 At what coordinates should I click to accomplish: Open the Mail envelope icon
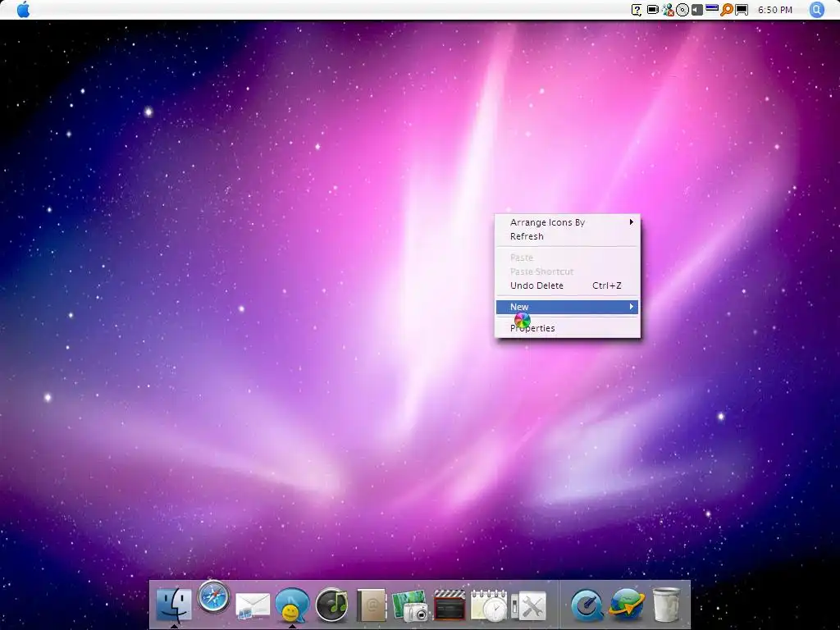253,606
